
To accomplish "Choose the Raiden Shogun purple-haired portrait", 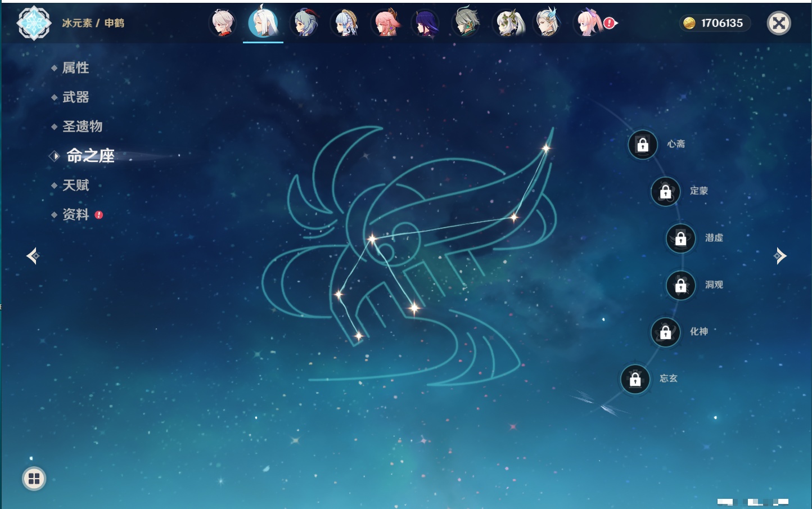I will point(426,24).
